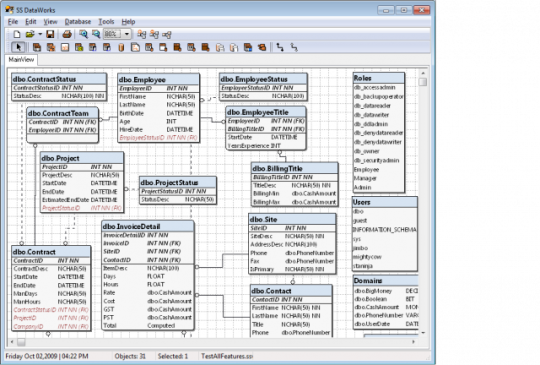Click the YearsExperience column in dbo.EmployeeTitle

pos(266,146)
